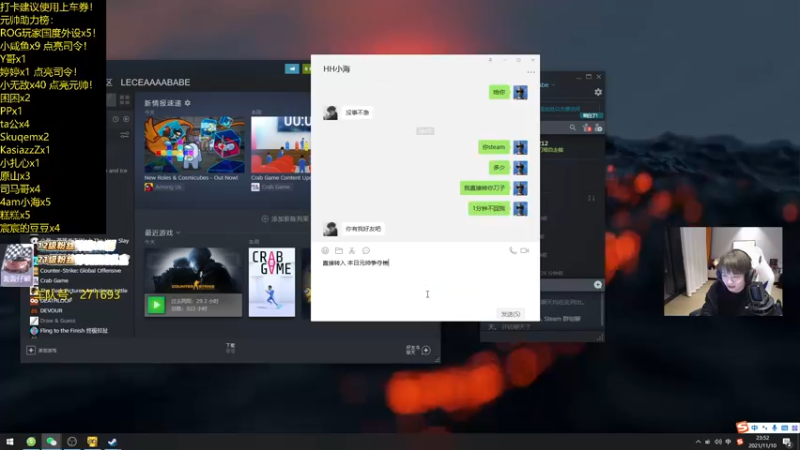Click the send file folder icon in WeChat
The height and width of the screenshot is (450, 800).
pos(339,251)
